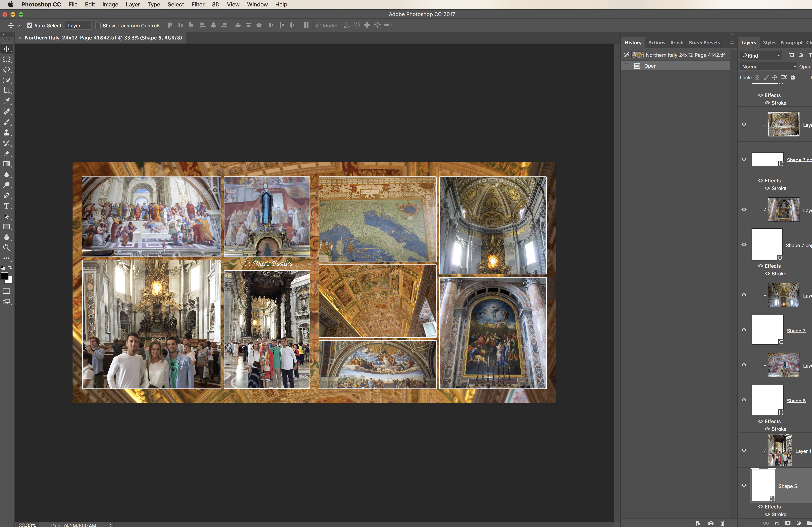Image resolution: width=812 pixels, height=527 pixels.
Task: Toggle Stroke visibility under Shape 6
Action: pos(767,429)
